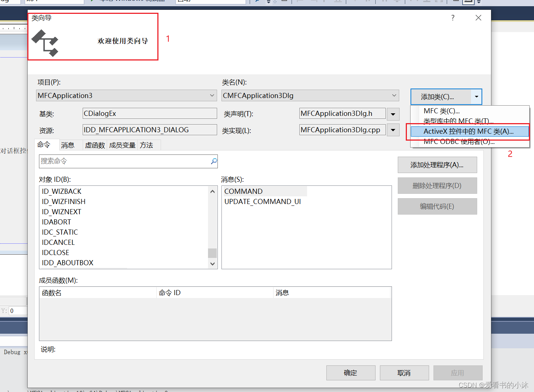Click the object ID list scrollbar thumb
534x392 pixels.
tap(212, 253)
